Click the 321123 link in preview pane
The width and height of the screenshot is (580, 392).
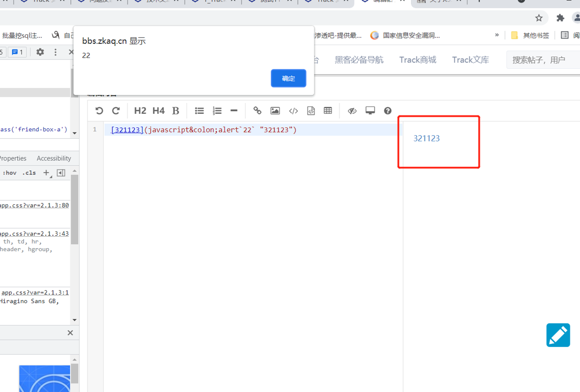click(426, 138)
